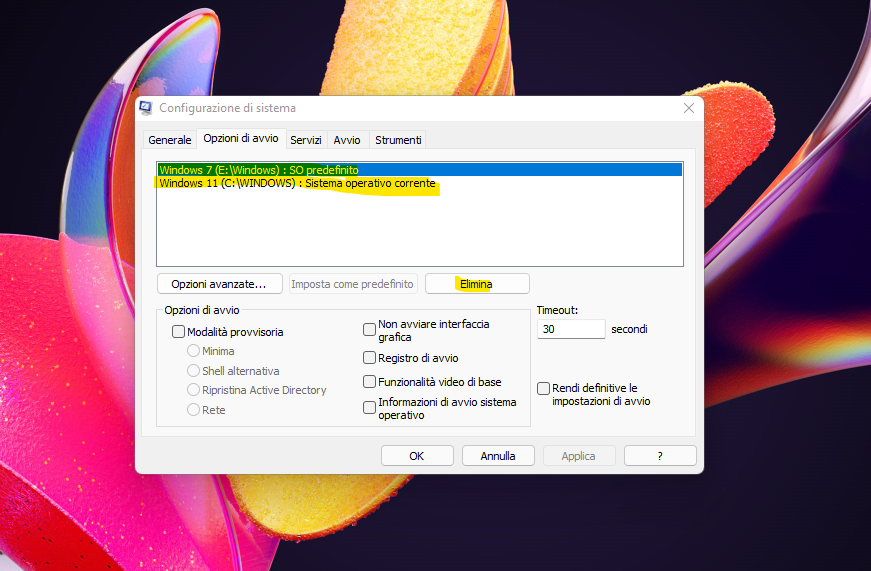
Task: Click the Timeout seconds input field
Action: click(x=570, y=329)
